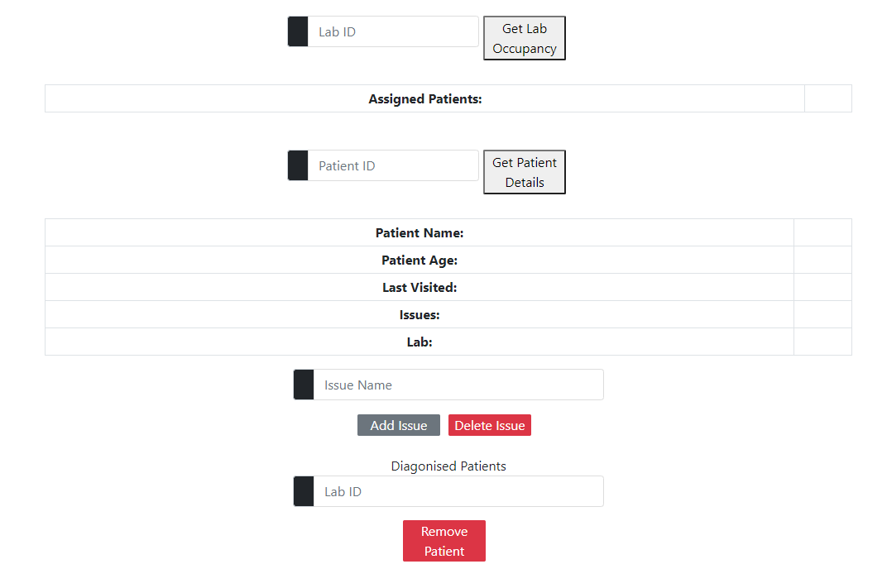Focus the Lab ID input at the top
The width and height of the screenshot is (887, 588).
(x=389, y=31)
